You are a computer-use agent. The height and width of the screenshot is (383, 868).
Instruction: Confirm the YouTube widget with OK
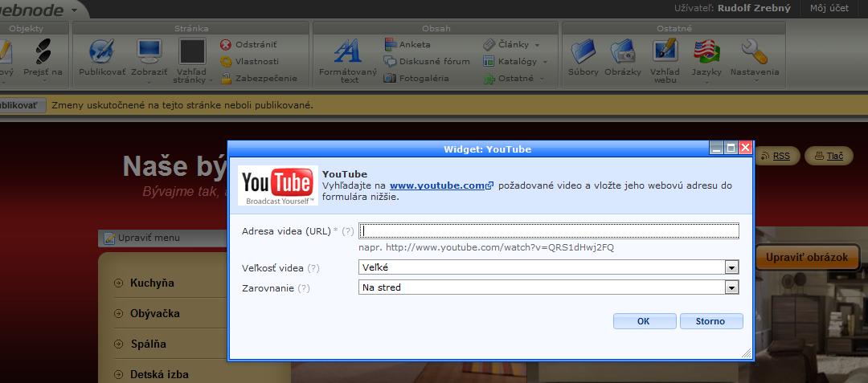pos(645,321)
